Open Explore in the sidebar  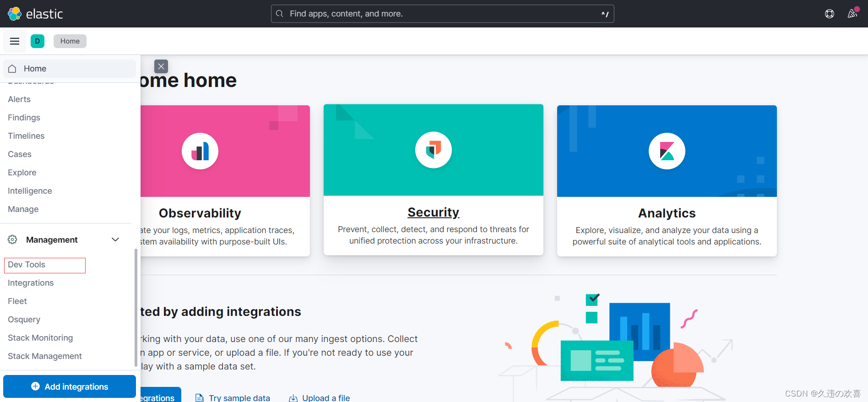click(x=22, y=173)
